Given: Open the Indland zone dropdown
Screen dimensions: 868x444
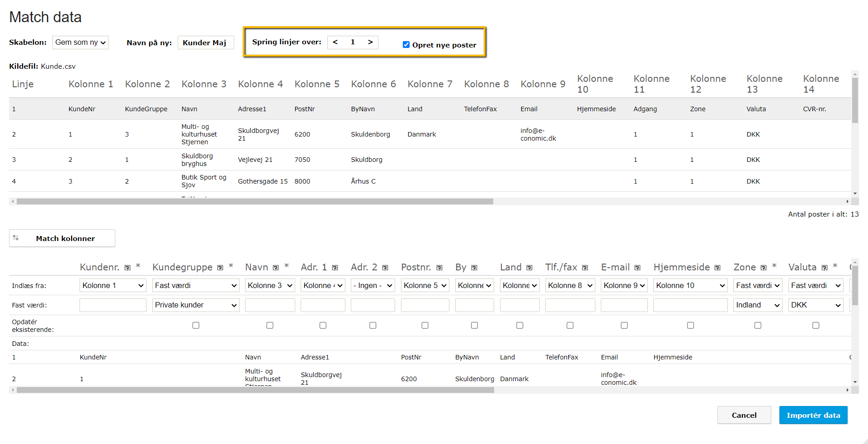Looking at the screenshot, I should tap(758, 305).
